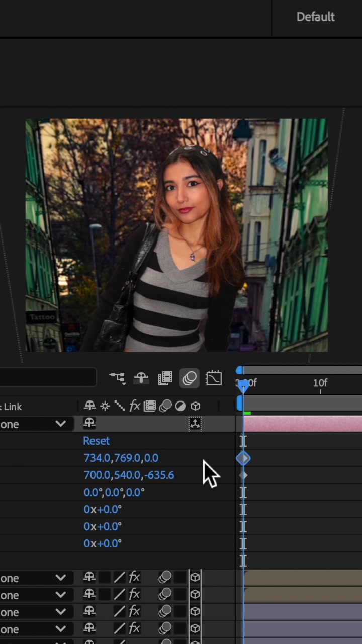362x644 pixels.
Task: Click the dashed 3D switch on pink layer
Action: tap(195, 424)
